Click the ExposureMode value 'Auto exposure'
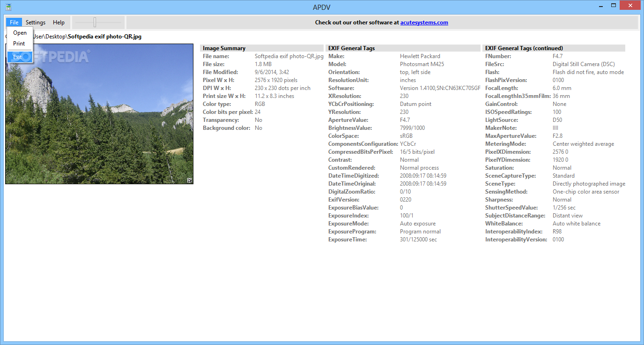The height and width of the screenshot is (345, 644). [418, 224]
